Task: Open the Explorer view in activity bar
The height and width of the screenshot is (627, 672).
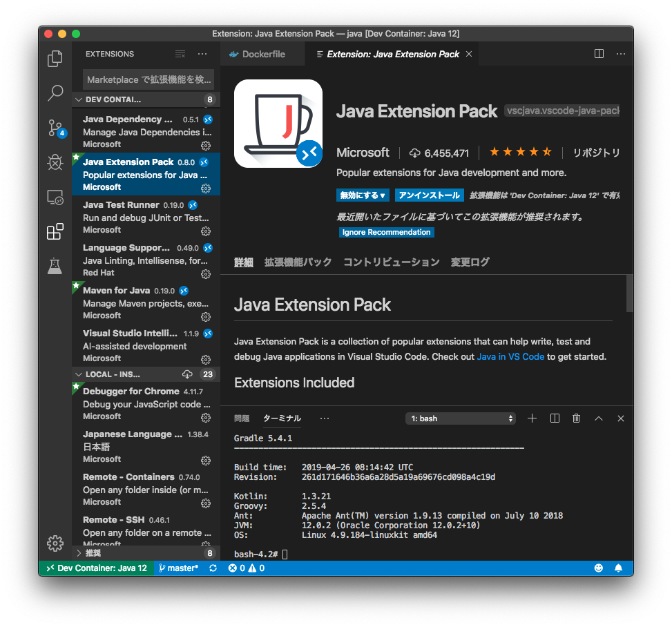Action: pyautogui.click(x=55, y=59)
